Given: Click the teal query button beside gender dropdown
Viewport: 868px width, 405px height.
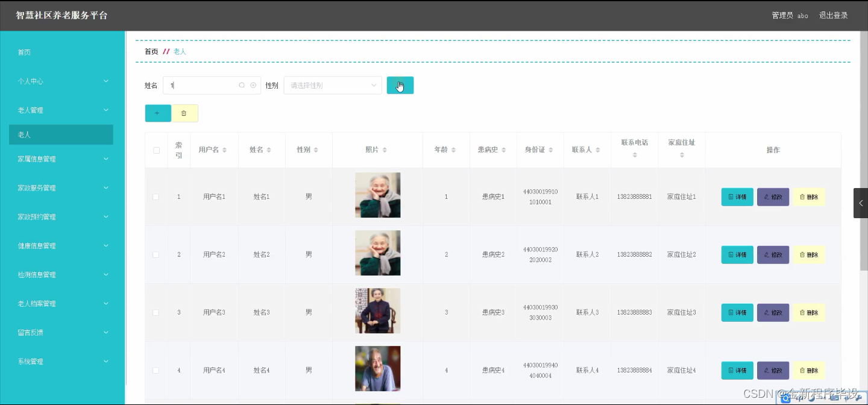Looking at the screenshot, I should coord(400,85).
